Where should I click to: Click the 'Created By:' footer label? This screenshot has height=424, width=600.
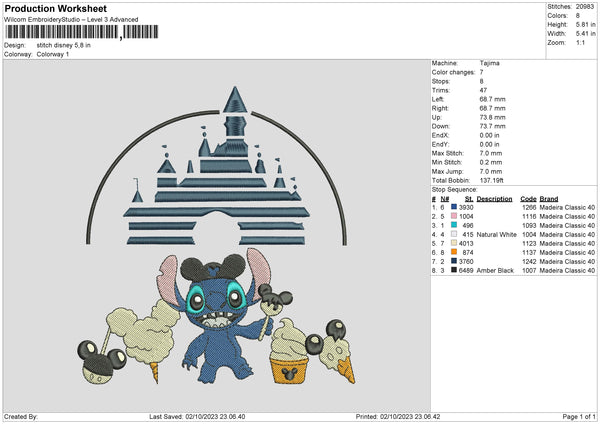21,416
